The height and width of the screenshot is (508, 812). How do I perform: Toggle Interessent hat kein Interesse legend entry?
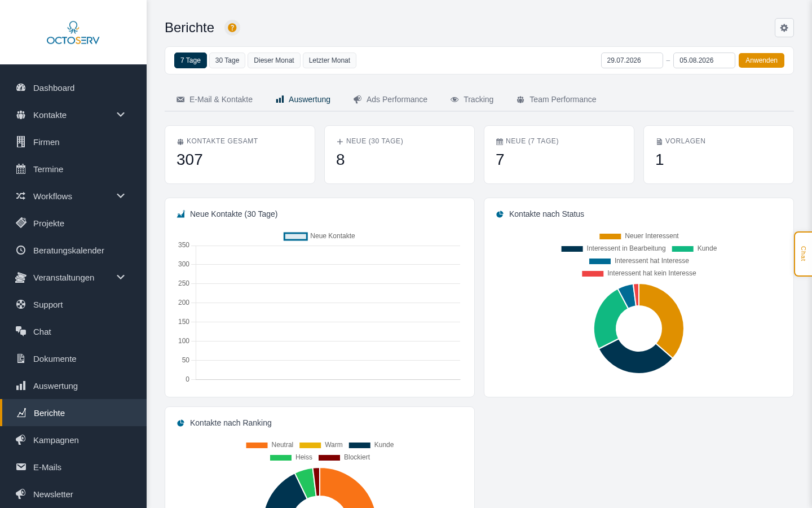639,273
